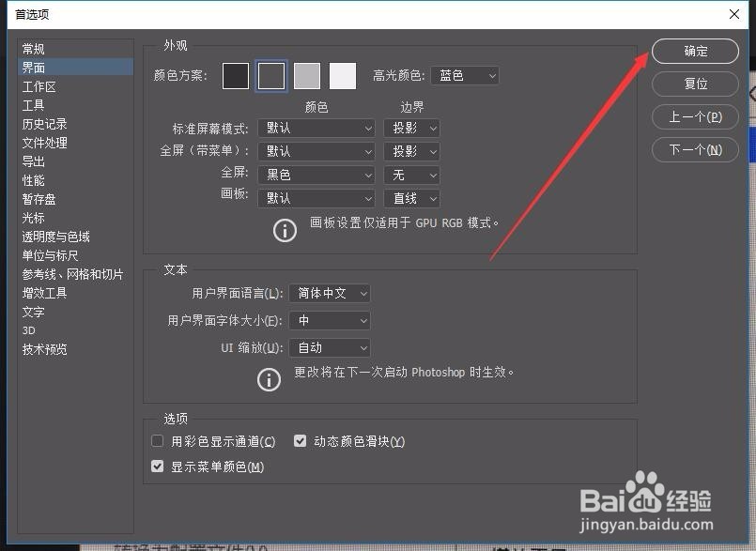Uncheck 显示菜单颜色
The width and height of the screenshot is (756, 551).
pos(157,465)
